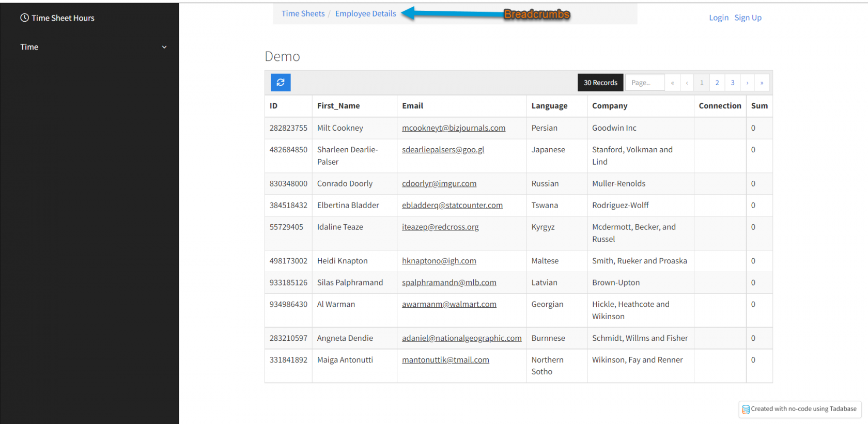Select the Demo page heading
The height and width of the screenshot is (424, 868).
[282, 56]
